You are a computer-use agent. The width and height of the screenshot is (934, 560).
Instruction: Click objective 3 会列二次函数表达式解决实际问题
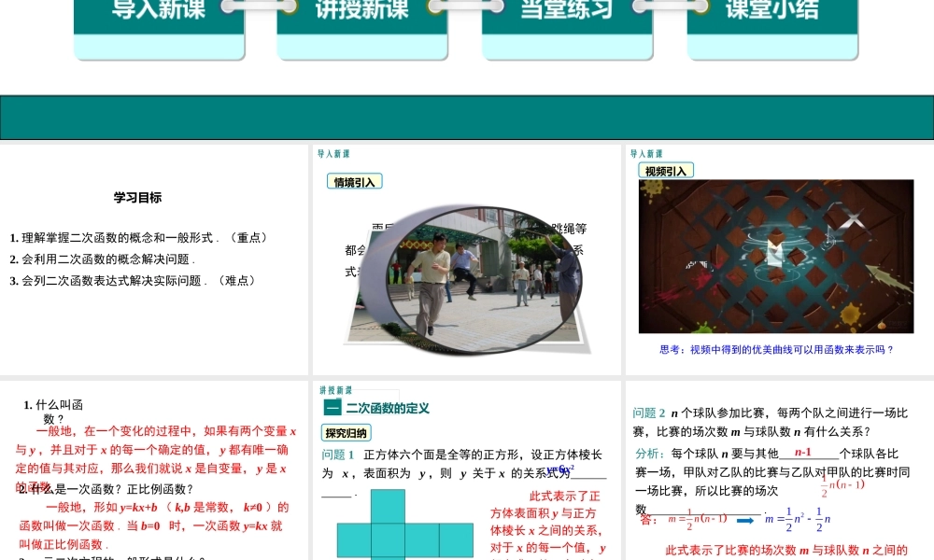tap(134, 280)
